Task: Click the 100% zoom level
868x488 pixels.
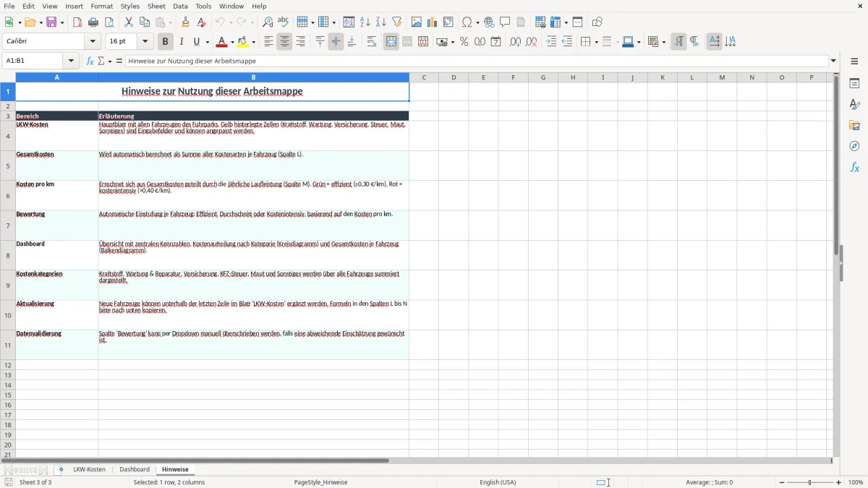Action: click(856, 482)
